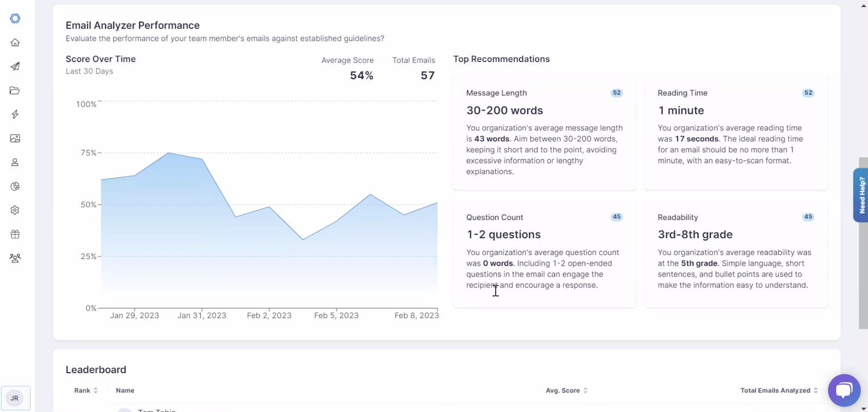Image resolution: width=868 pixels, height=412 pixels.
Task: Open the image gallery sidebar icon
Action: (x=15, y=138)
